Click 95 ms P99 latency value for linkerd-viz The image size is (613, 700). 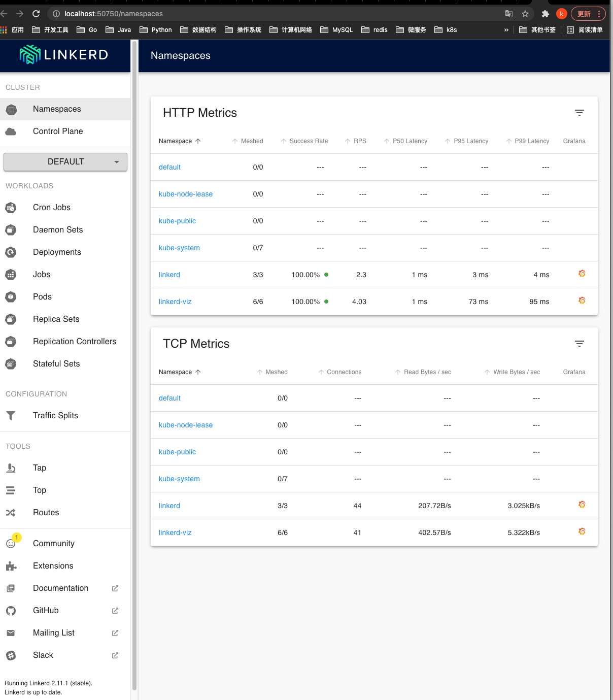tap(539, 302)
